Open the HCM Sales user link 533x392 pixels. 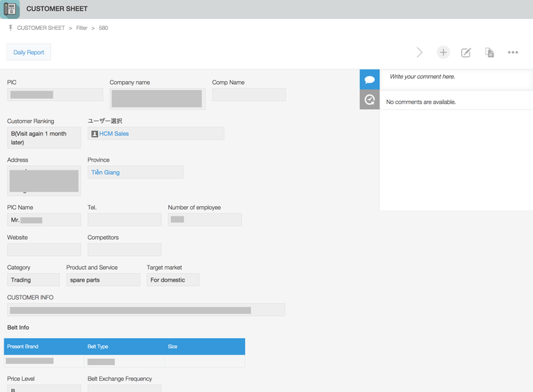click(114, 134)
